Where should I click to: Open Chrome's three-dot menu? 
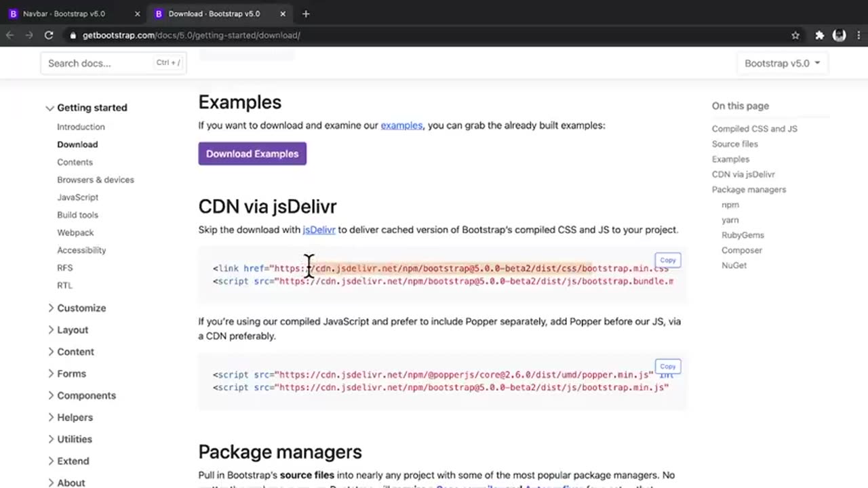(859, 35)
